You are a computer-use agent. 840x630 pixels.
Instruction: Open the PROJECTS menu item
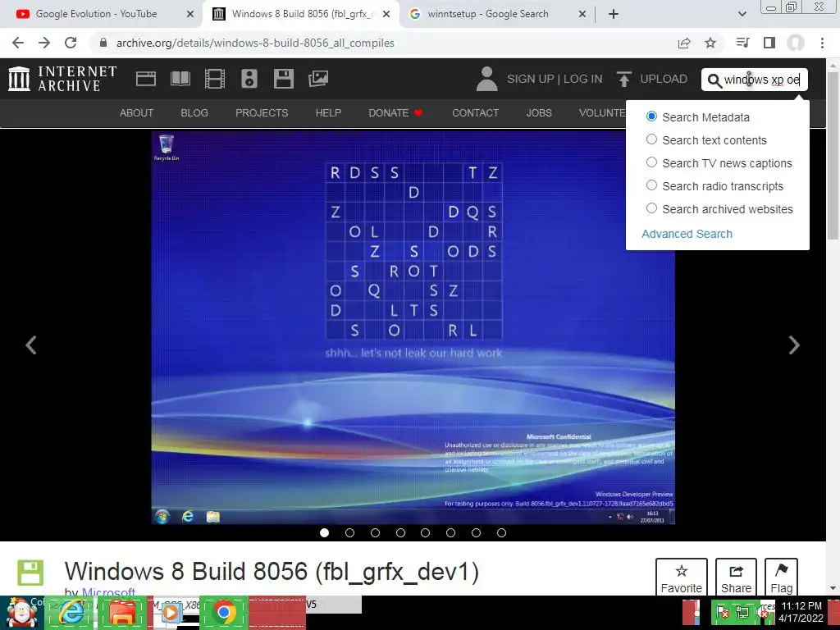point(262,113)
